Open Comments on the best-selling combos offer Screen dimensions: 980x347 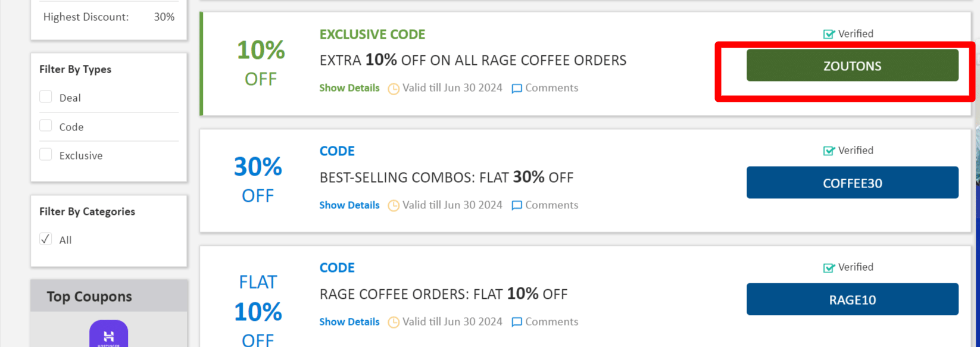[x=551, y=205]
